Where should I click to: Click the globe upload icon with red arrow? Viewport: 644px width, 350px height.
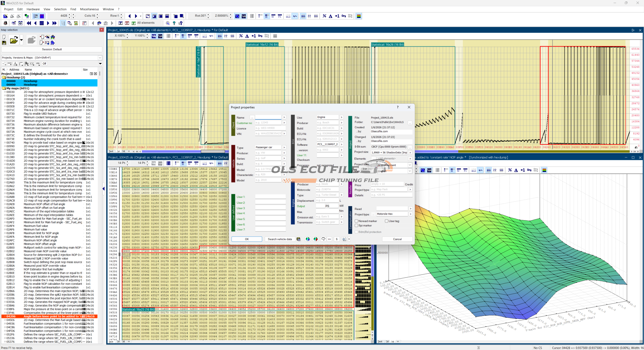(x=316, y=239)
